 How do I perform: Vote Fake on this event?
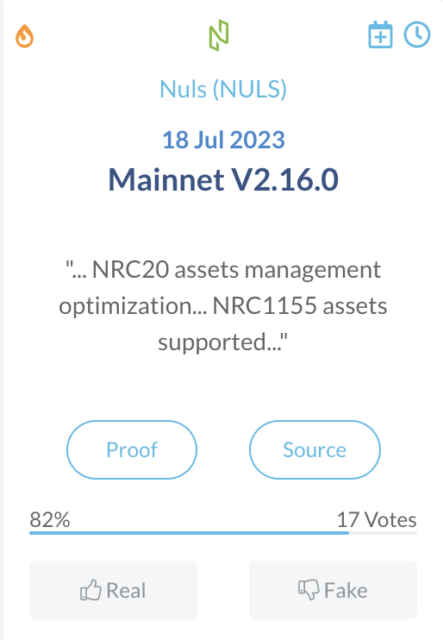[x=333, y=590]
